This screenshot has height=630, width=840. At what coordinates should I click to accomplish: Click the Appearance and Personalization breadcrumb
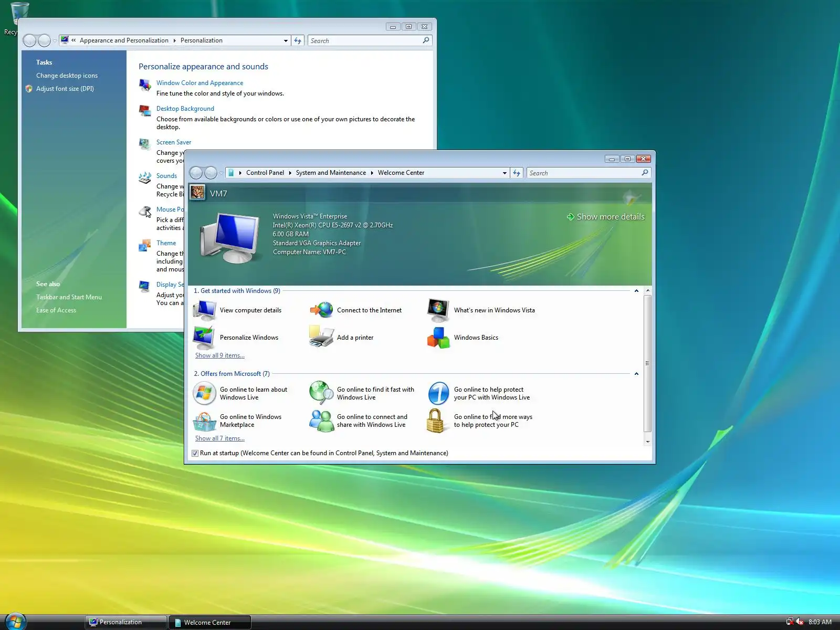[x=124, y=40]
